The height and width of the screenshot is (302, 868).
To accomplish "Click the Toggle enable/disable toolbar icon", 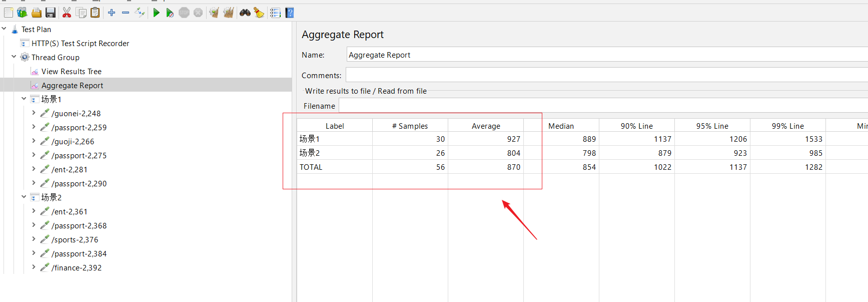I will point(140,13).
